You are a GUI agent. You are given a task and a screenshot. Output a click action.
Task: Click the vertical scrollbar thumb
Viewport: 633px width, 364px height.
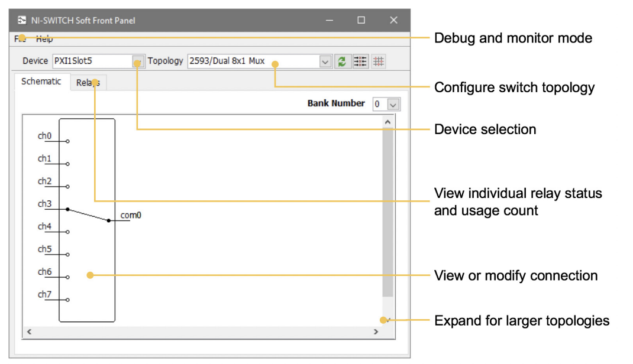(387, 212)
